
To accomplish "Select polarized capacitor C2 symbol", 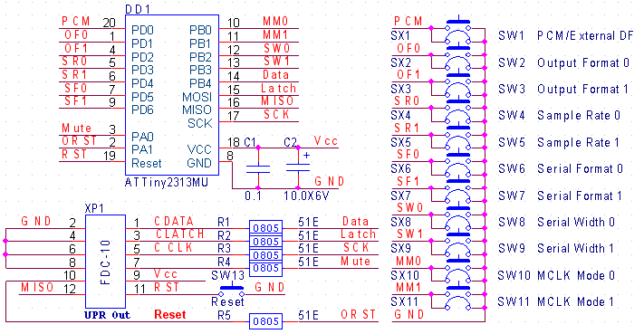I will click(298, 168).
